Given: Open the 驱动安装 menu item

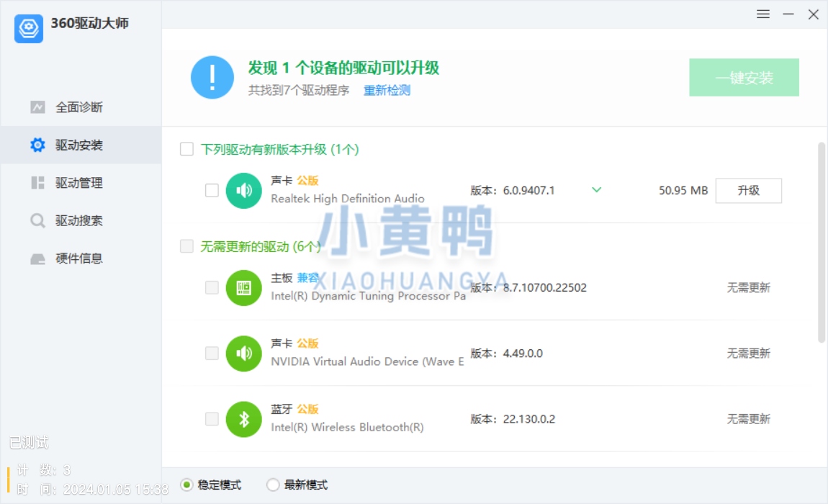Looking at the screenshot, I should (x=81, y=145).
